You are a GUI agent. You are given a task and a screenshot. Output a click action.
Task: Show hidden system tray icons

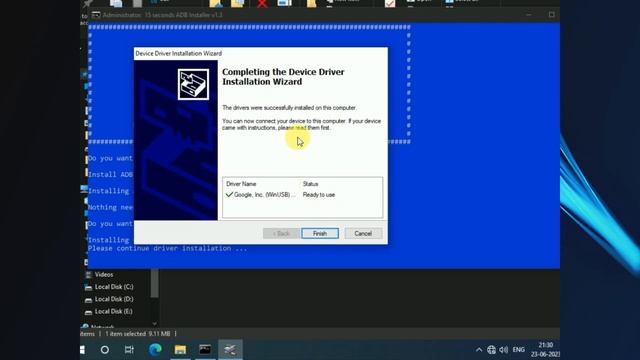click(479, 350)
